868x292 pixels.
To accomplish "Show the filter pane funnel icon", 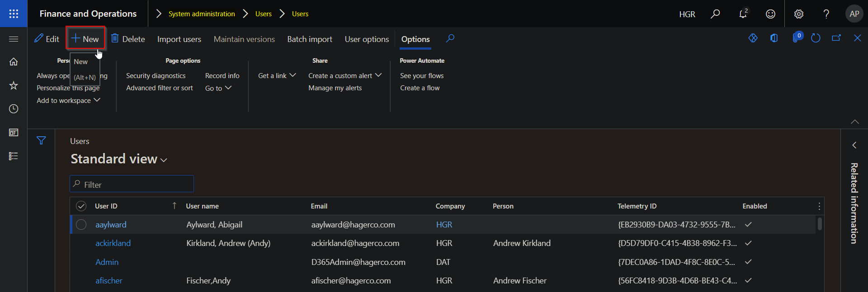I will coord(41,141).
